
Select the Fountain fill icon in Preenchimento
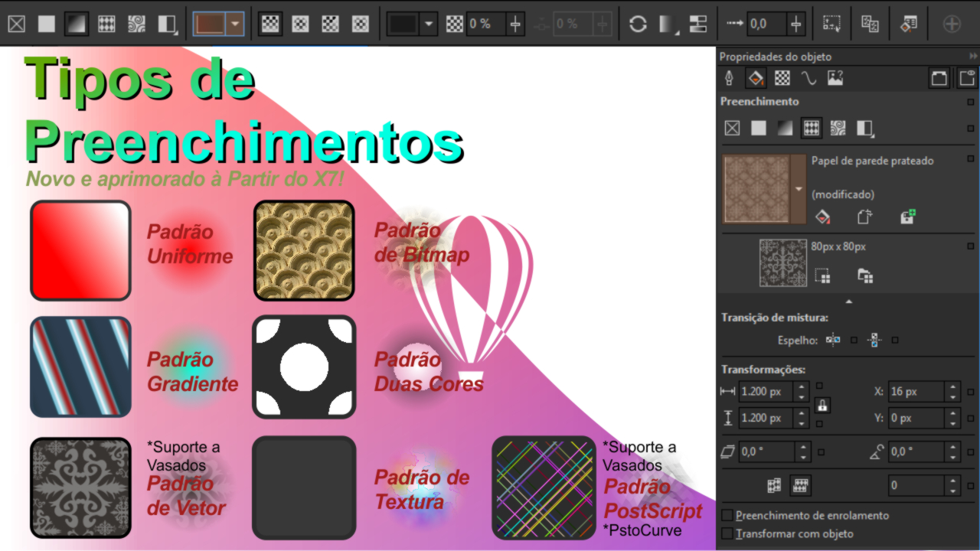click(784, 128)
